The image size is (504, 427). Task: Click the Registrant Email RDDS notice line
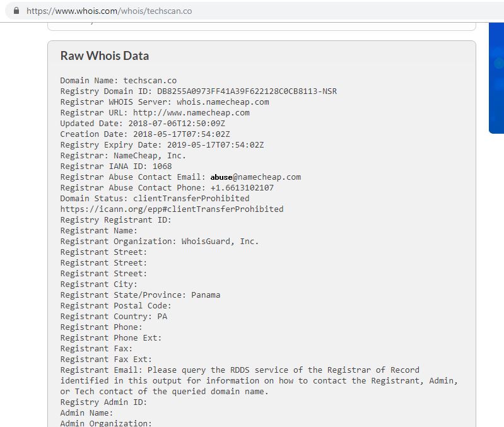(259, 381)
